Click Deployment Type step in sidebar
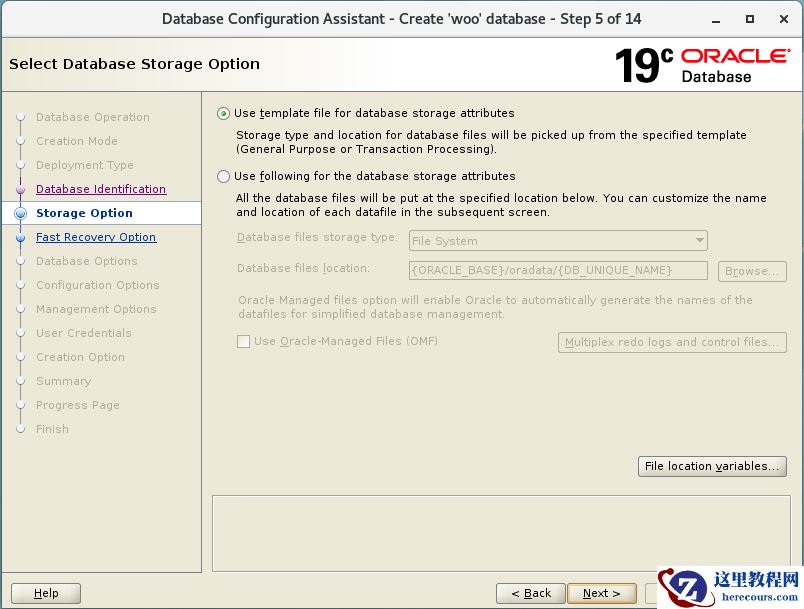This screenshot has width=804, height=609. click(85, 165)
